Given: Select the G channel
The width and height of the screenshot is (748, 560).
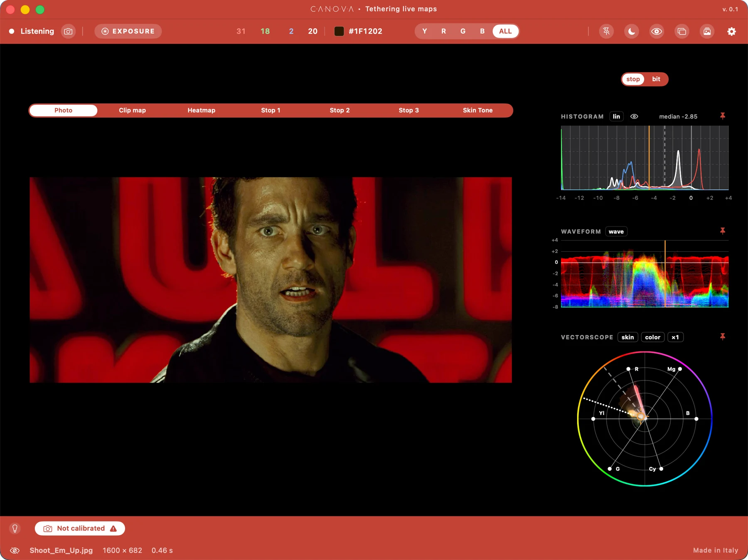Looking at the screenshot, I should 463,31.
